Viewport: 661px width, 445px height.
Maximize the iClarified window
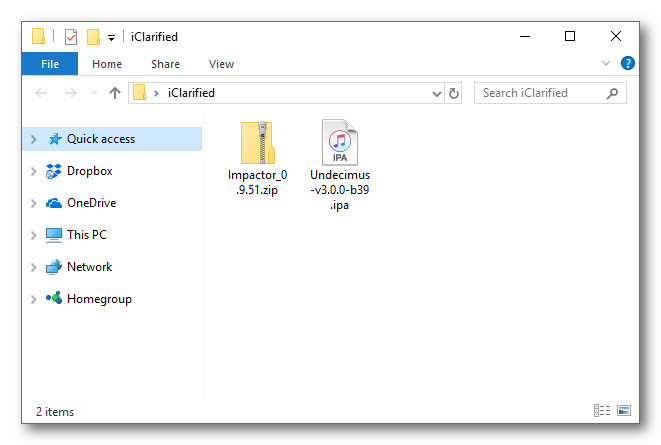pyautogui.click(x=570, y=37)
